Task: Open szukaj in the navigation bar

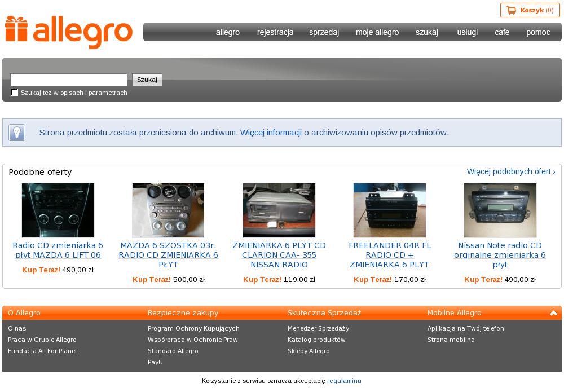Action: coord(426,32)
